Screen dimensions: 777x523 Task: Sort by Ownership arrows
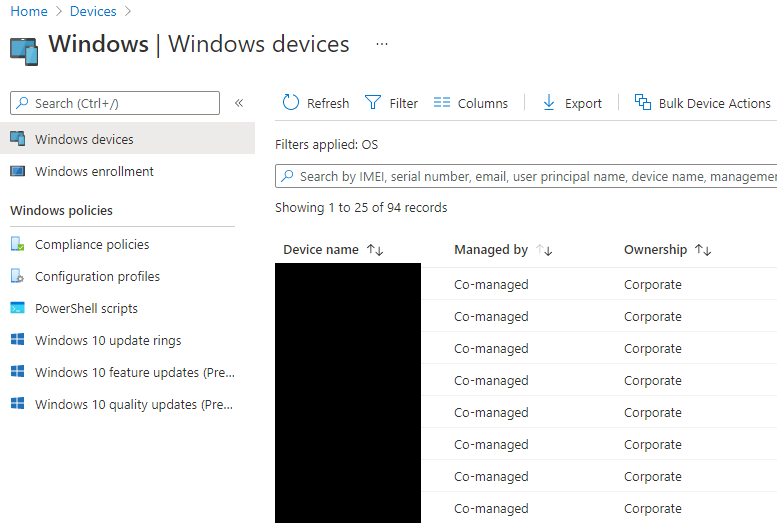[703, 250]
